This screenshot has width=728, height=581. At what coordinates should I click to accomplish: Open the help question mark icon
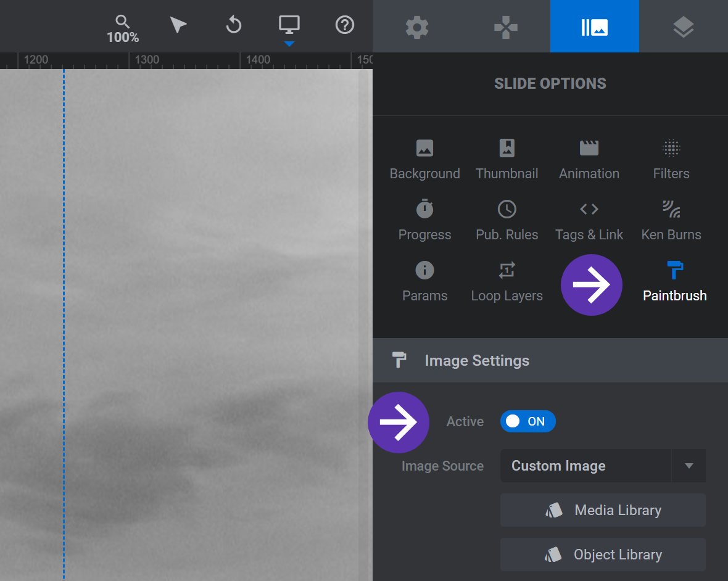click(344, 25)
